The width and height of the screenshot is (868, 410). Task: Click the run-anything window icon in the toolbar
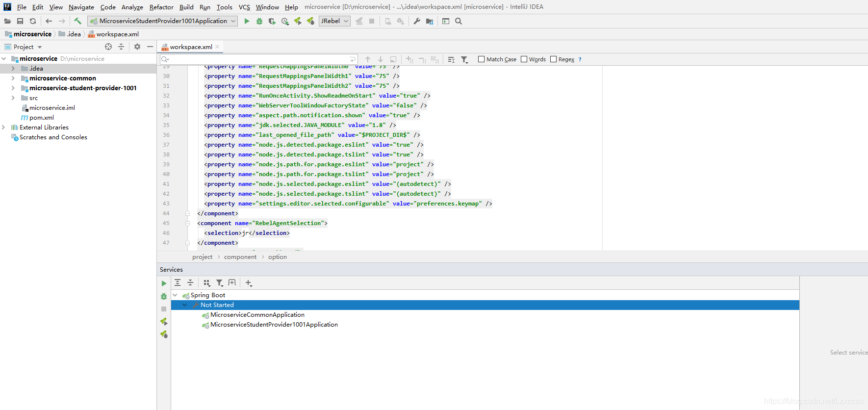(446, 21)
